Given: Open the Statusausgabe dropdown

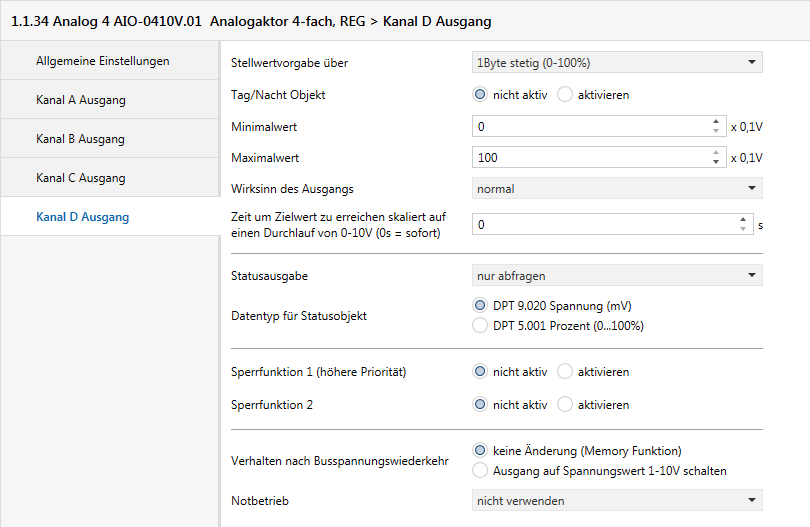Looking at the screenshot, I should click(617, 275).
